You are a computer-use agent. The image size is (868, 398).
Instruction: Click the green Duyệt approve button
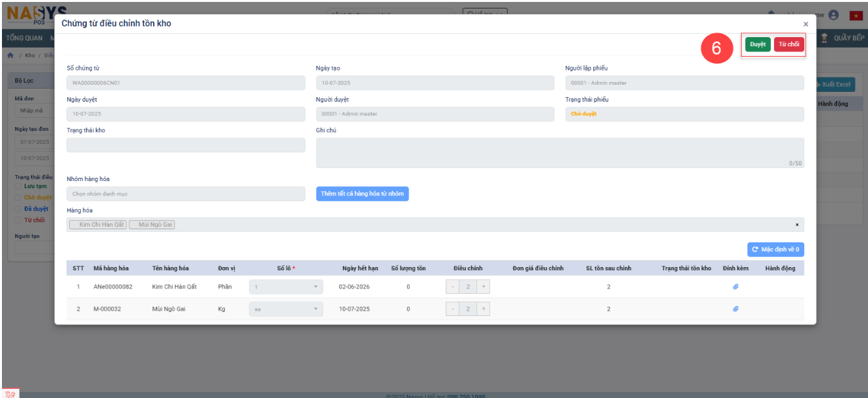click(757, 44)
